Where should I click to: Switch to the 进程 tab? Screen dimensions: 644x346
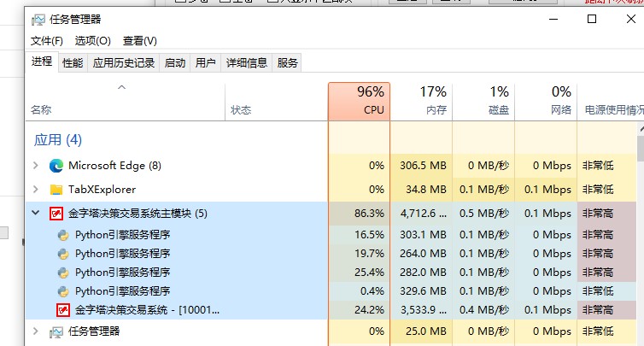click(x=42, y=62)
